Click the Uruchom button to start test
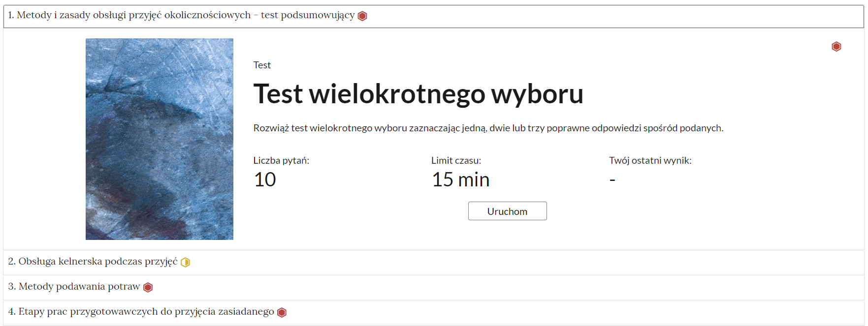The height and width of the screenshot is (326, 868). pyautogui.click(x=507, y=211)
